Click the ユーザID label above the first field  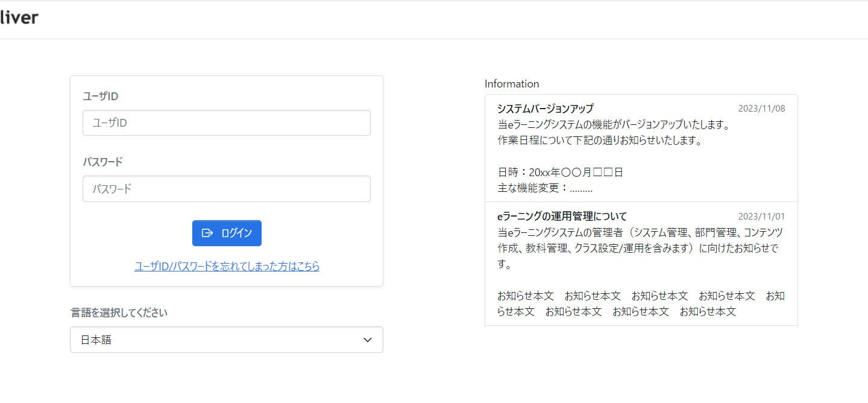coord(101,97)
